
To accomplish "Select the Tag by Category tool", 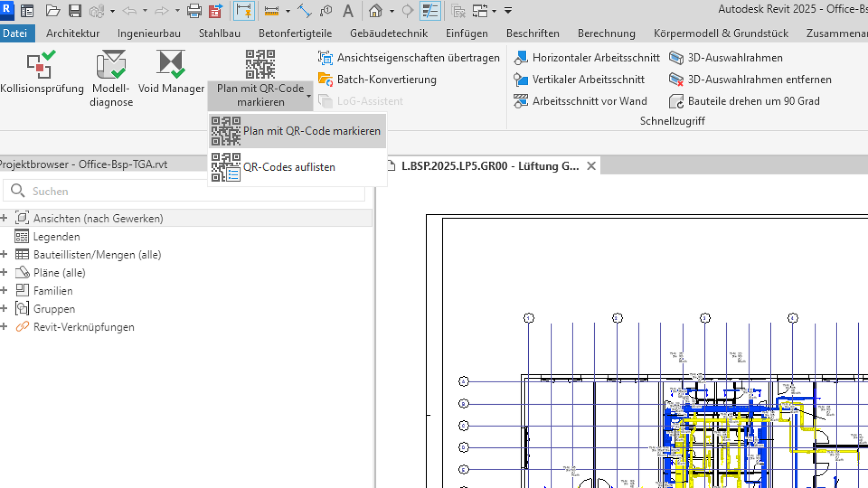I will [326, 11].
